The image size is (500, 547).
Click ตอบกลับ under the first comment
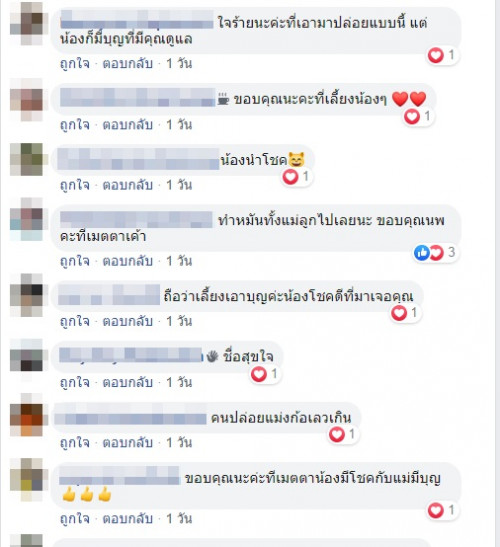click(x=128, y=64)
